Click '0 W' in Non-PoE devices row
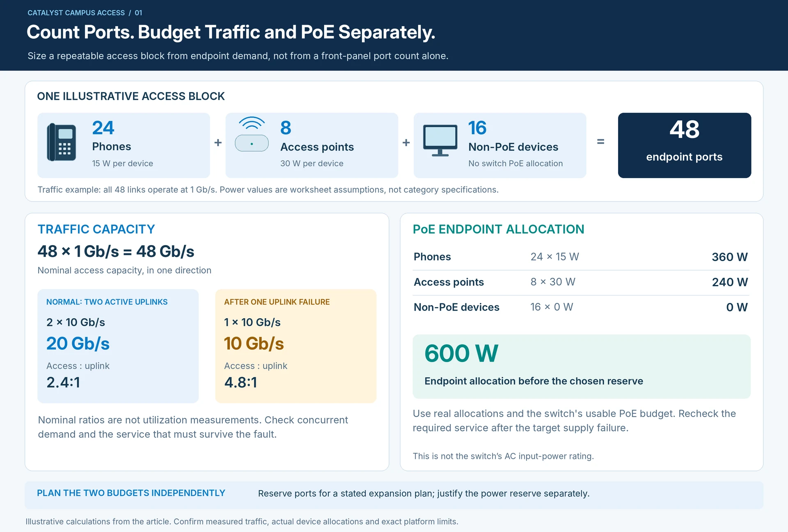788x532 pixels. [x=737, y=307]
